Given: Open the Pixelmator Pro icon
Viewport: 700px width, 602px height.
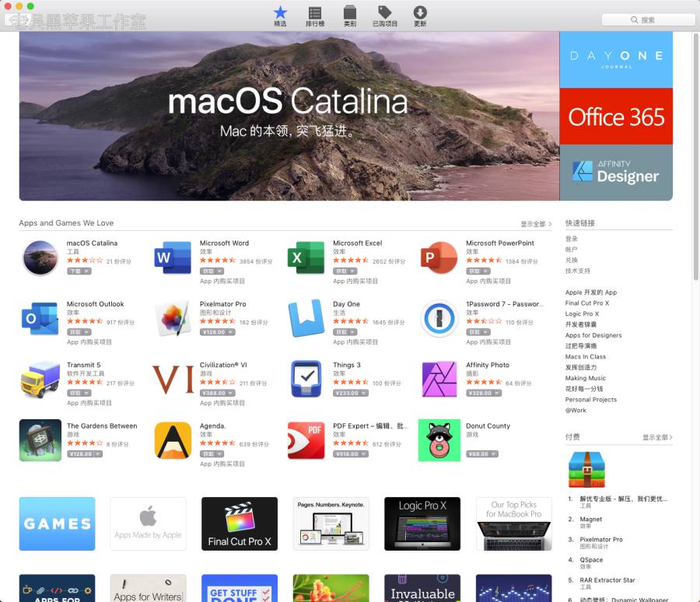Looking at the screenshot, I should coord(173,318).
